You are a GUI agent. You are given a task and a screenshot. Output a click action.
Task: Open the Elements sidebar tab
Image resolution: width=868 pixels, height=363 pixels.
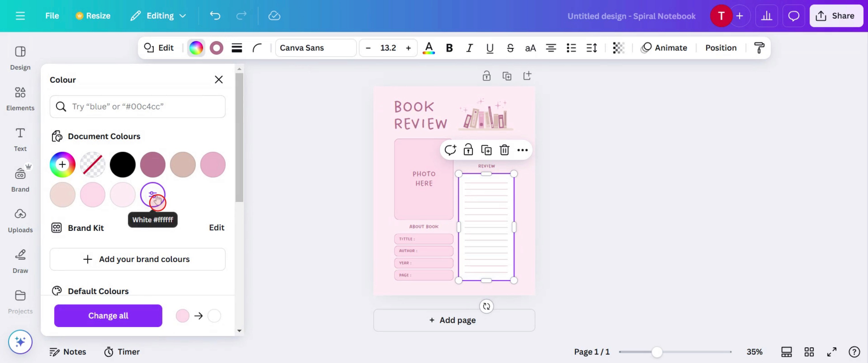pyautogui.click(x=20, y=98)
